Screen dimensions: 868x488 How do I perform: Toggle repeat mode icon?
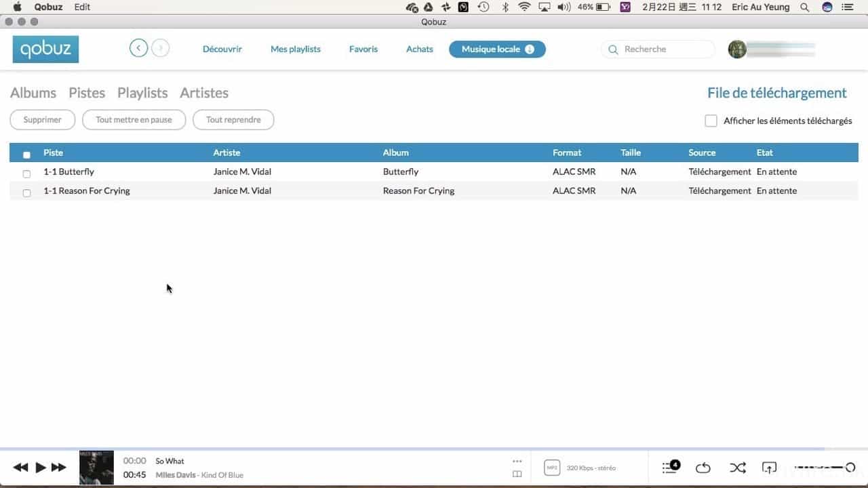pyautogui.click(x=703, y=468)
